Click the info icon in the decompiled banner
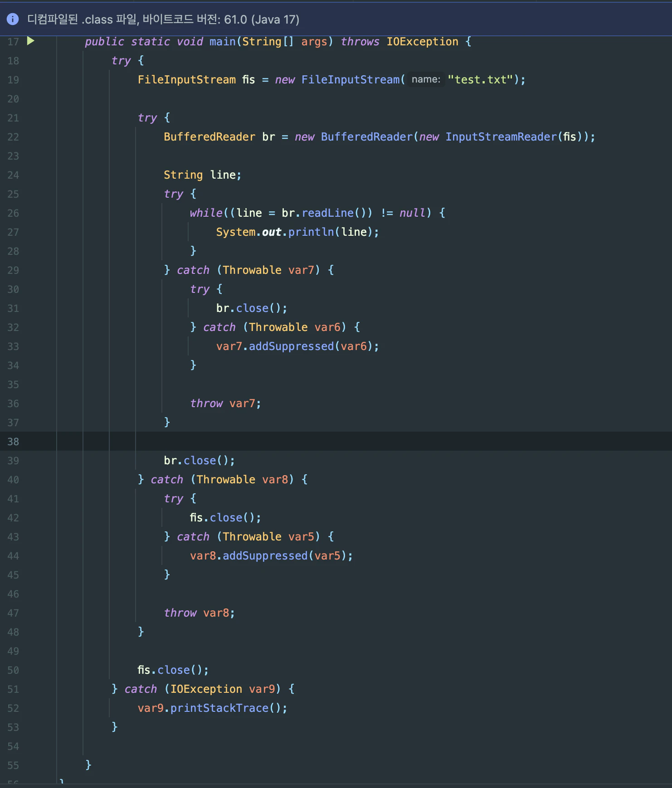The height and width of the screenshot is (788, 672). [x=13, y=19]
